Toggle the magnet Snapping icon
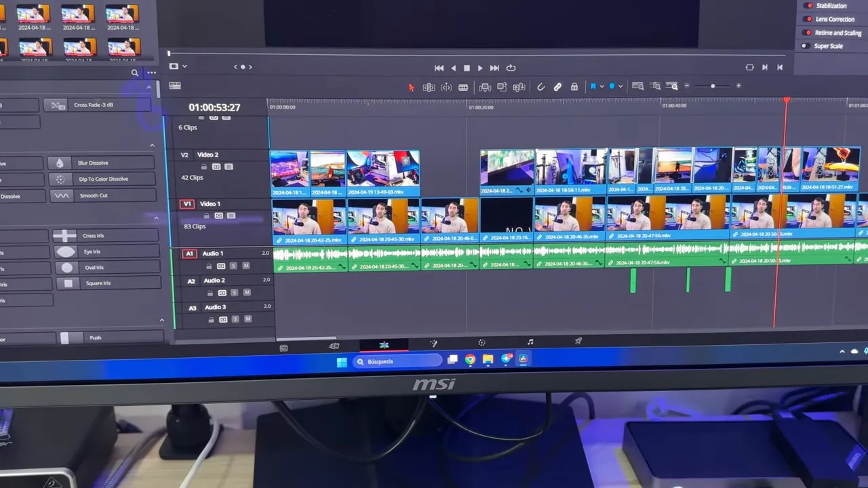This screenshot has width=868, height=488. (540, 87)
